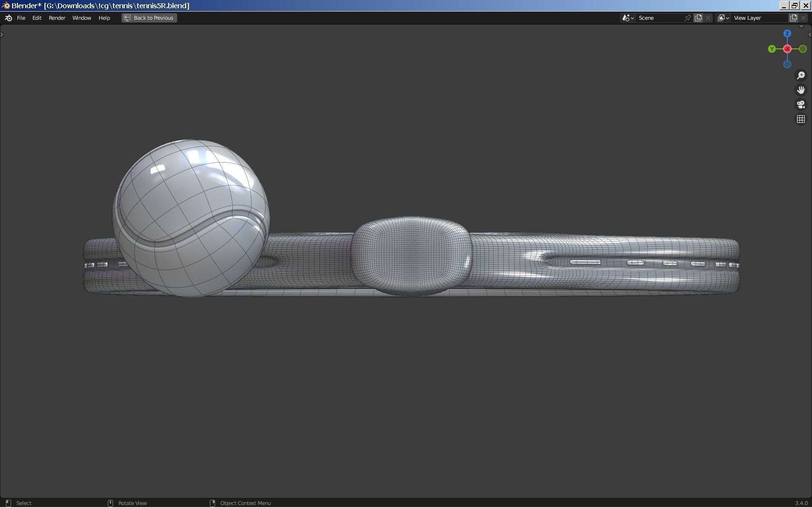Viewport: 812px width, 508px height.
Task: Click the red X axis gizmo ball
Action: pyautogui.click(x=787, y=49)
